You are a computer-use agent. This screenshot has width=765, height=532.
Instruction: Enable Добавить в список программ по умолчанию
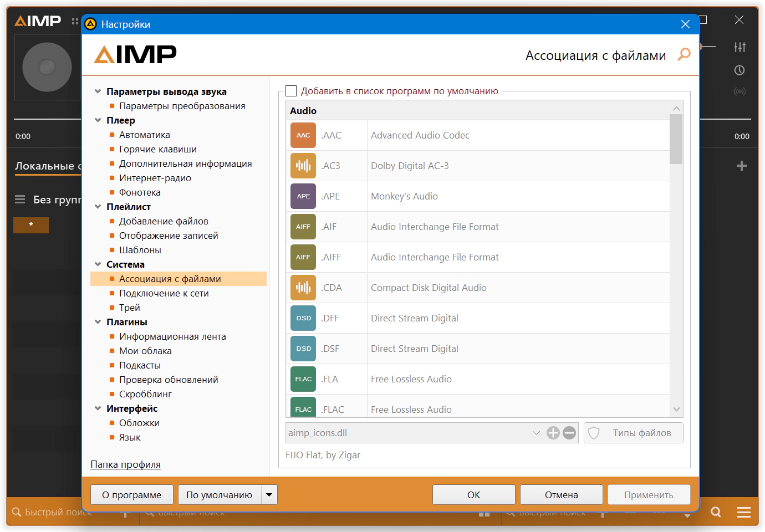pyautogui.click(x=291, y=91)
